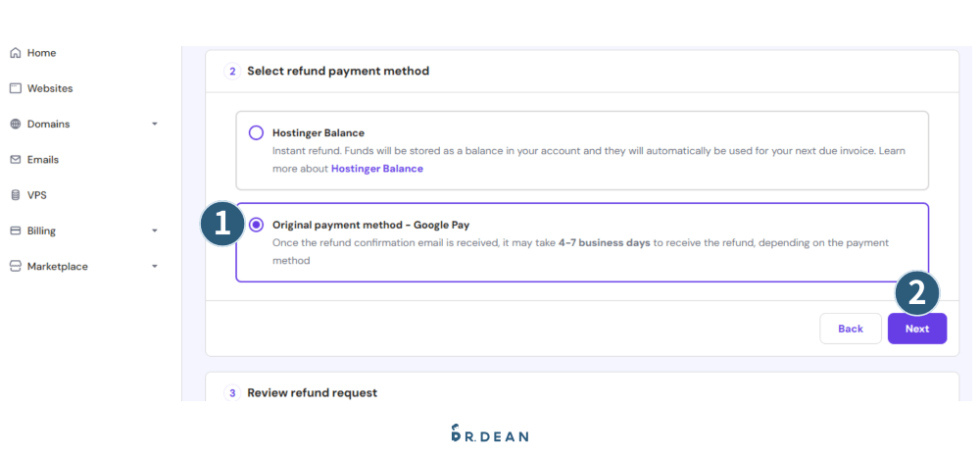This screenshot has height=460, width=980.
Task: Select the Hostinger Balance radio button
Action: (257, 132)
